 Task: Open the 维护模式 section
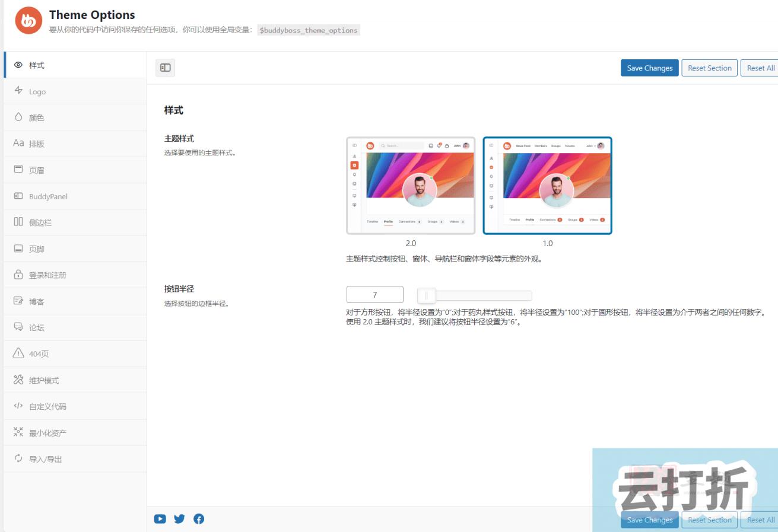[75, 380]
